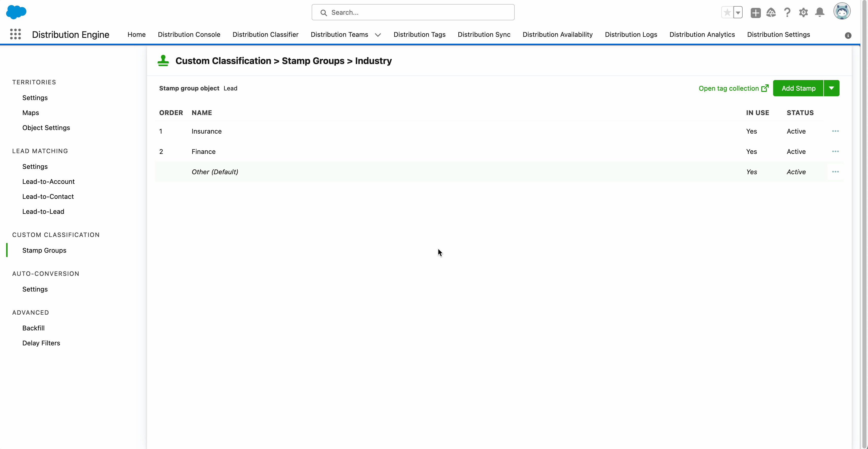
Task: Open Lead-to-Lead in sidebar
Action: [43, 211]
